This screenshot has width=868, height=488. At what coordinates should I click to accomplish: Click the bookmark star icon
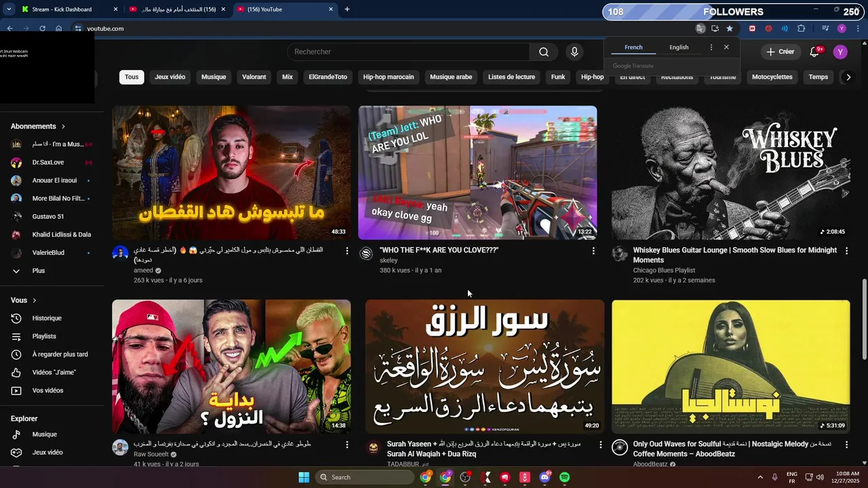(x=730, y=28)
